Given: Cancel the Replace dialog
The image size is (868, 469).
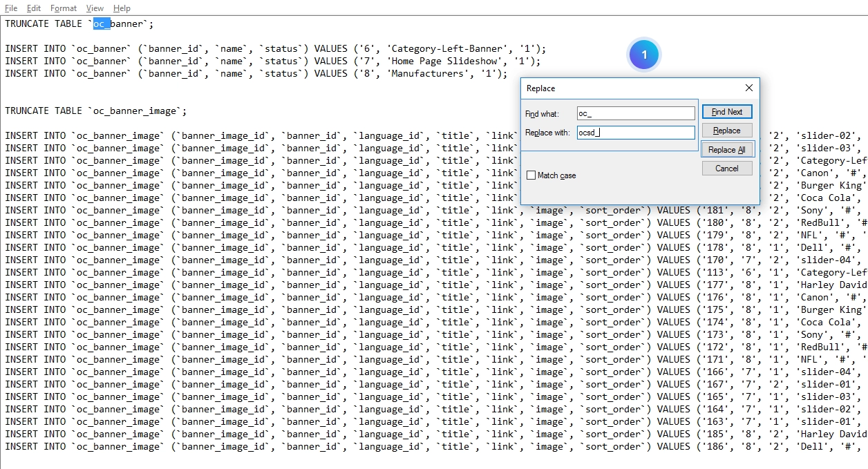Looking at the screenshot, I should pos(727,169).
